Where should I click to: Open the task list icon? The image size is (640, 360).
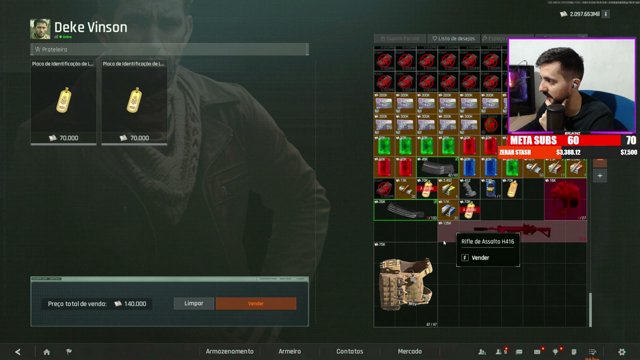592,352
